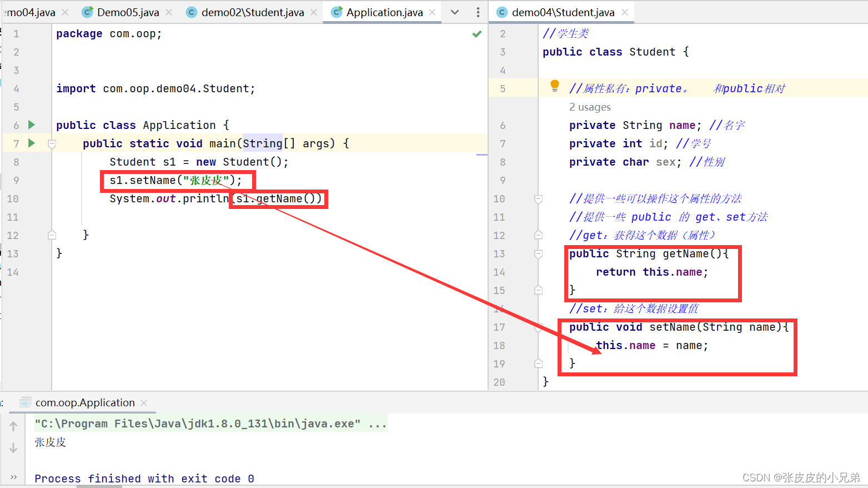Click 'System.out.println' call on line 10
The height and width of the screenshot is (488, 868).
(169, 198)
